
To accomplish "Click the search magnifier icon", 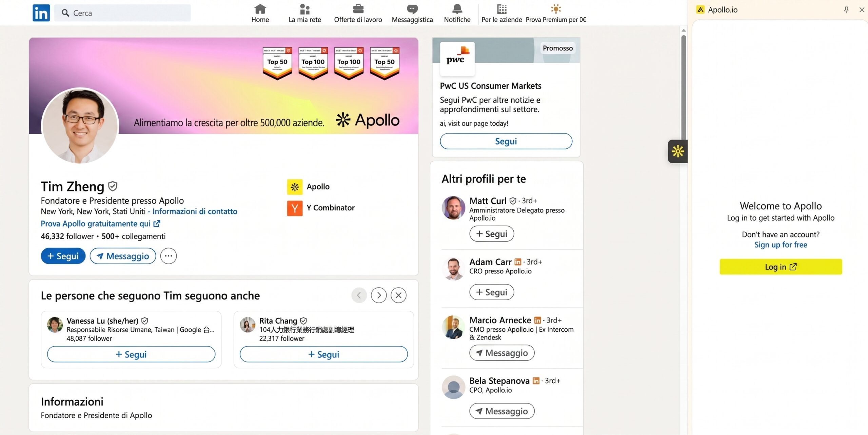I will tap(65, 13).
